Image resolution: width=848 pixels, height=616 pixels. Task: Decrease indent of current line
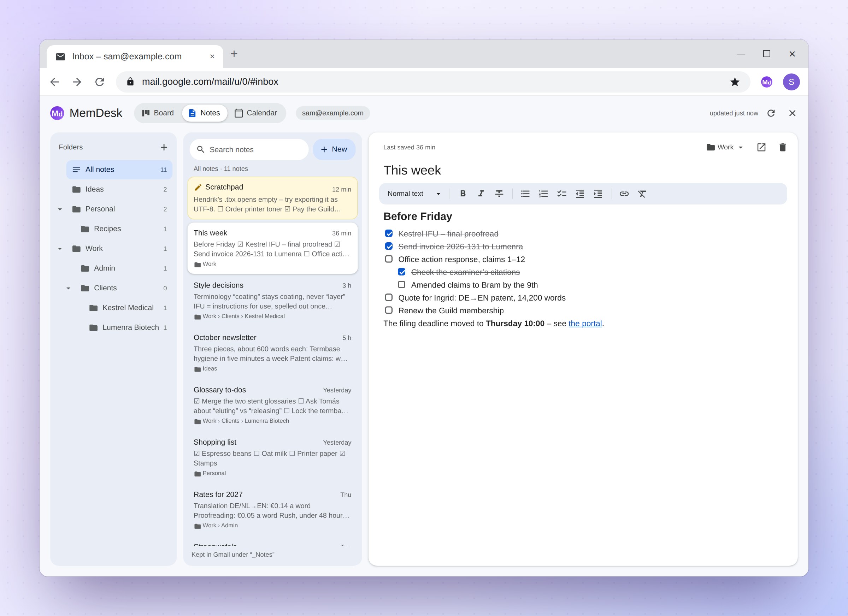click(579, 194)
